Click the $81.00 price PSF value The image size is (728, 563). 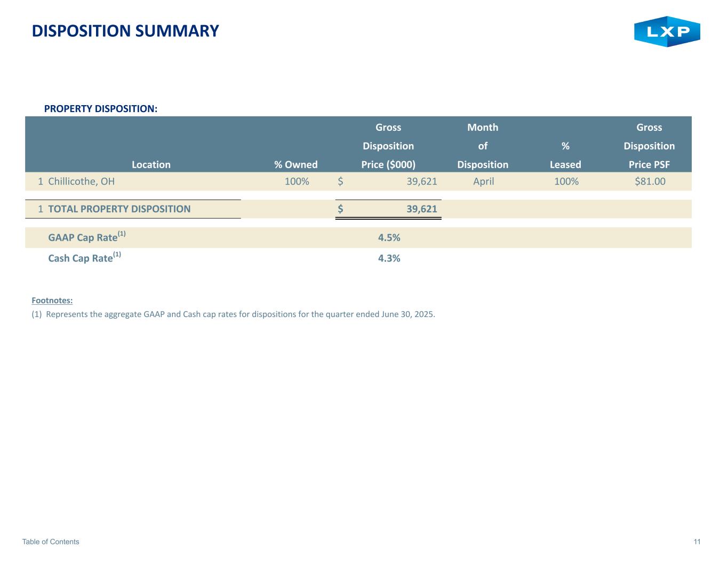pyautogui.click(x=650, y=181)
